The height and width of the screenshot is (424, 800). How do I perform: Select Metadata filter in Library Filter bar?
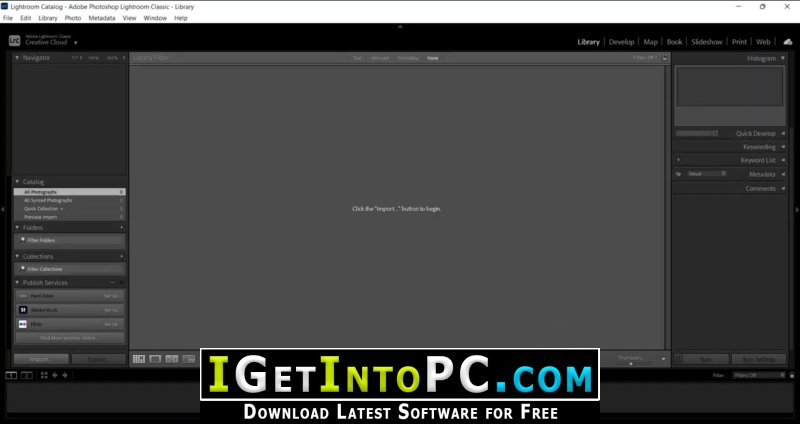(408, 58)
